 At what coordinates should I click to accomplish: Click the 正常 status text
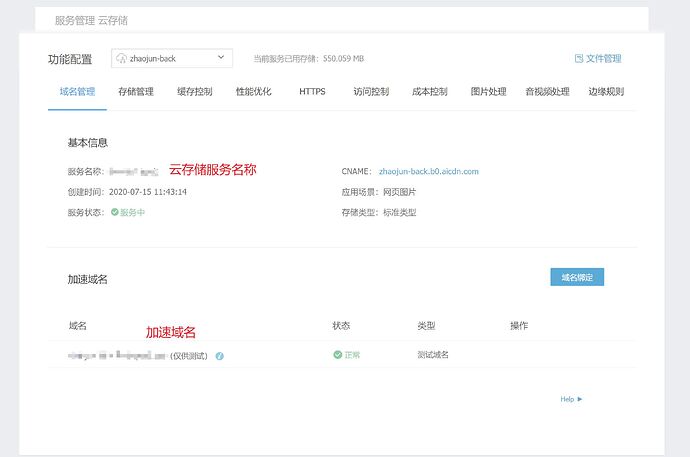[x=352, y=355]
